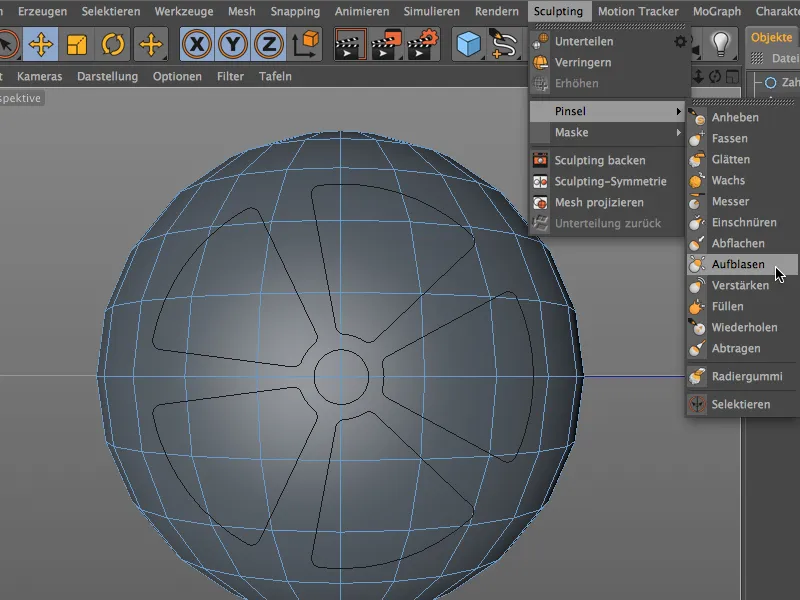Toggle the Z axis lock
800x600 pixels.
pos(268,44)
